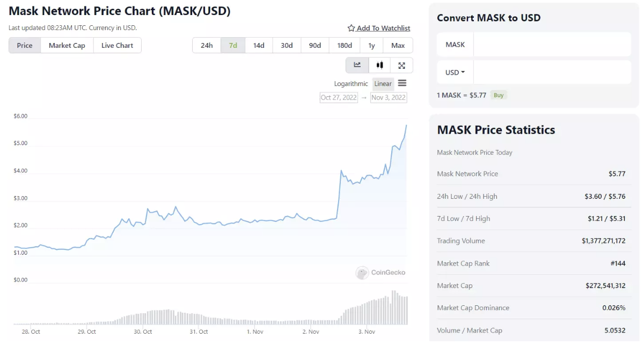Click the star icon beside Add To Watchlist
This screenshot has width=644, height=345.
pos(351,28)
